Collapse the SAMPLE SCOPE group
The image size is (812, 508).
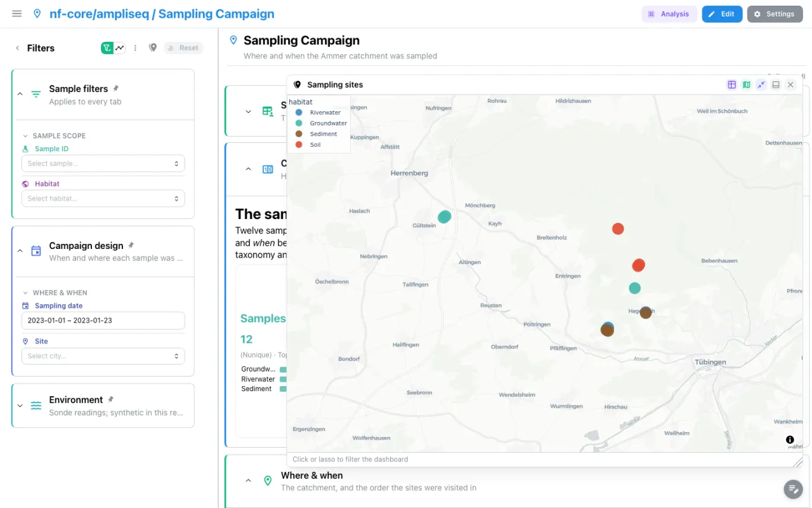point(25,136)
